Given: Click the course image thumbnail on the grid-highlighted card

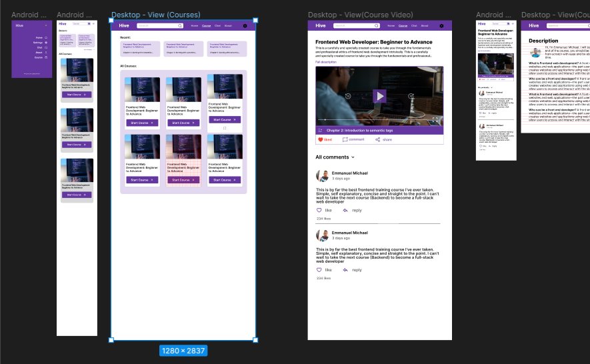Looking at the screenshot, I should pyautogui.click(x=183, y=147).
